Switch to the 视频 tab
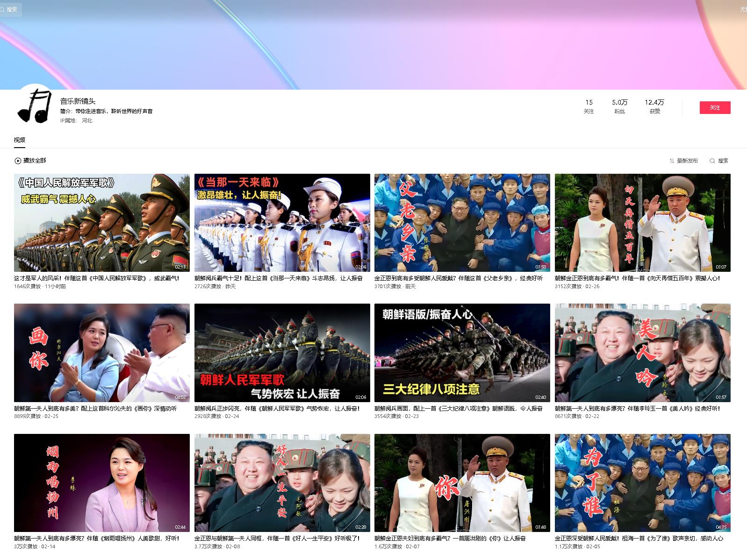This screenshot has width=747, height=560. (x=20, y=140)
